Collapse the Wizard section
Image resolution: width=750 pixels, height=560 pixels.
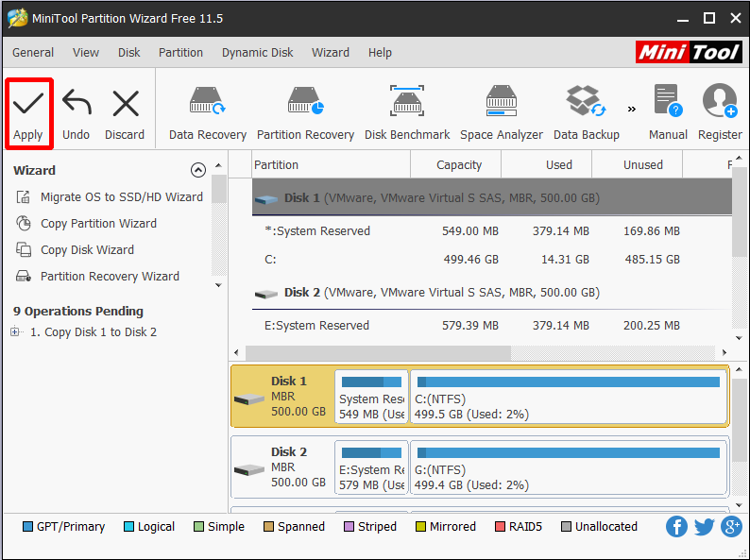point(198,170)
